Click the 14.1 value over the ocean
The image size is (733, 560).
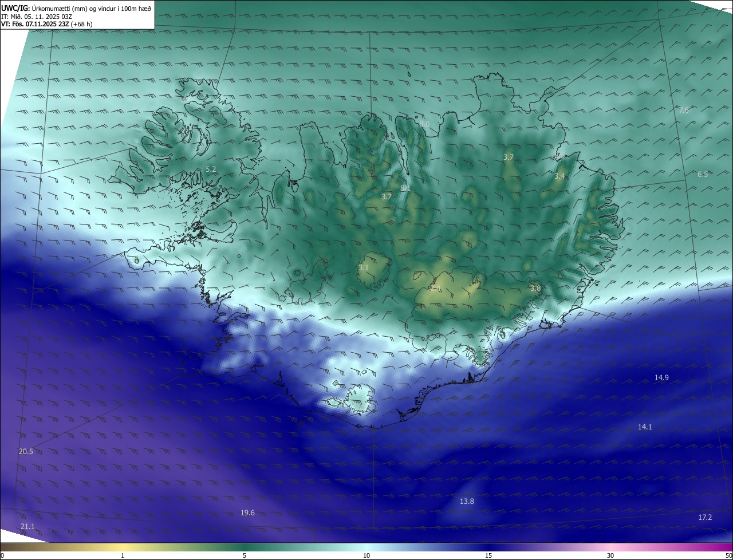(x=645, y=427)
